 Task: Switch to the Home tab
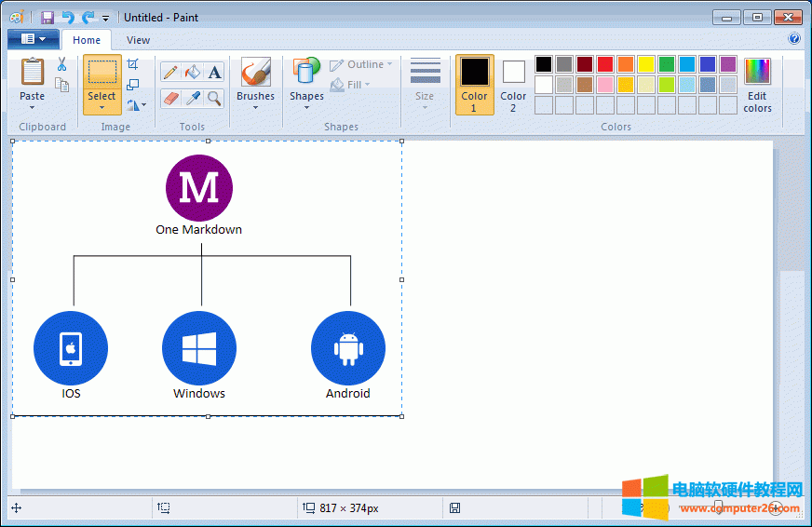[x=87, y=40]
